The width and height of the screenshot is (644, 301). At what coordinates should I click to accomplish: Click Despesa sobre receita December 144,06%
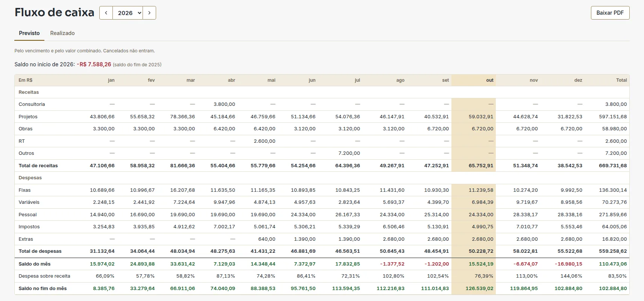coord(571,276)
